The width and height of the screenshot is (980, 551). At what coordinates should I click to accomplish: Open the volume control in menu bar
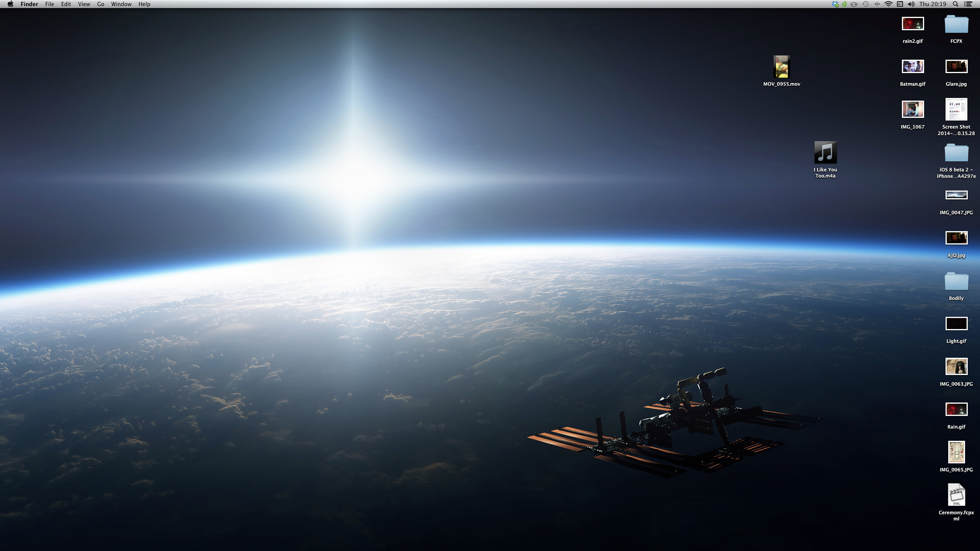point(911,4)
